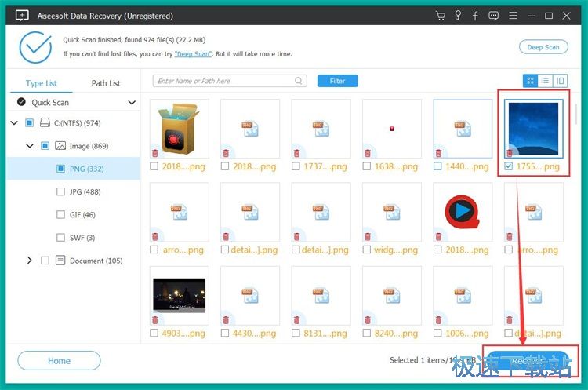Click the search magnifier icon
This screenshot has width=588, height=390.
[299, 81]
